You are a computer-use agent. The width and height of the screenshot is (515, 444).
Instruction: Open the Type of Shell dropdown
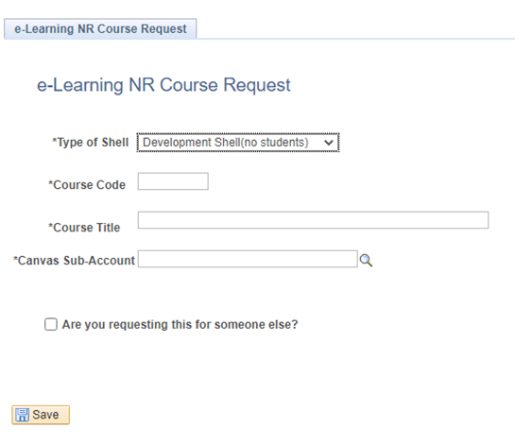click(238, 143)
